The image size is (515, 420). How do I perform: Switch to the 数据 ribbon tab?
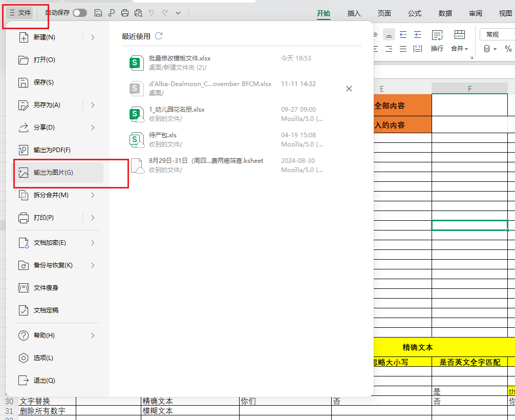(445, 14)
